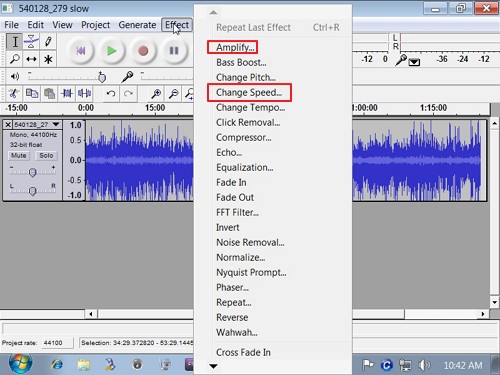
Task: Toggle the Pause button
Action: (174, 51)
